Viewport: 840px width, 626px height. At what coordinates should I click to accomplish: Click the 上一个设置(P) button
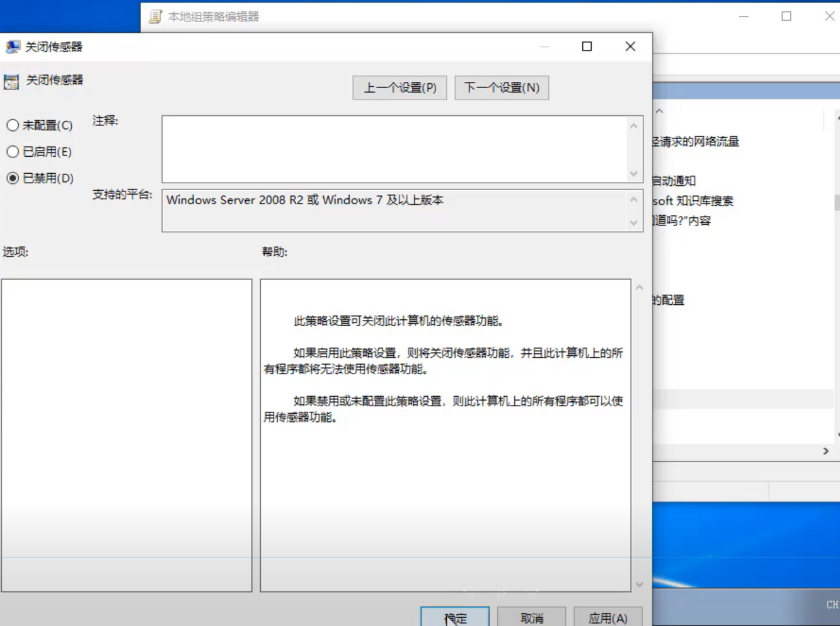[x=399, y=88]
